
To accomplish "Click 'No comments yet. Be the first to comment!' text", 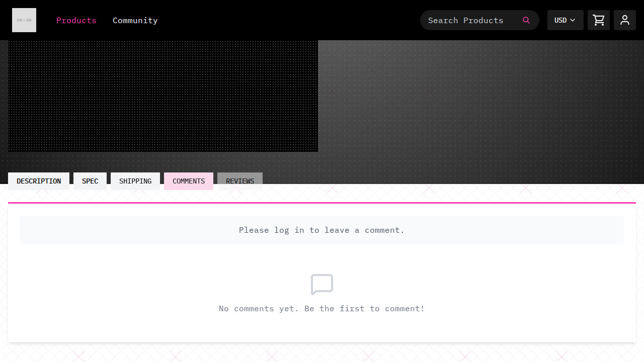I will [x=322, y=308].
